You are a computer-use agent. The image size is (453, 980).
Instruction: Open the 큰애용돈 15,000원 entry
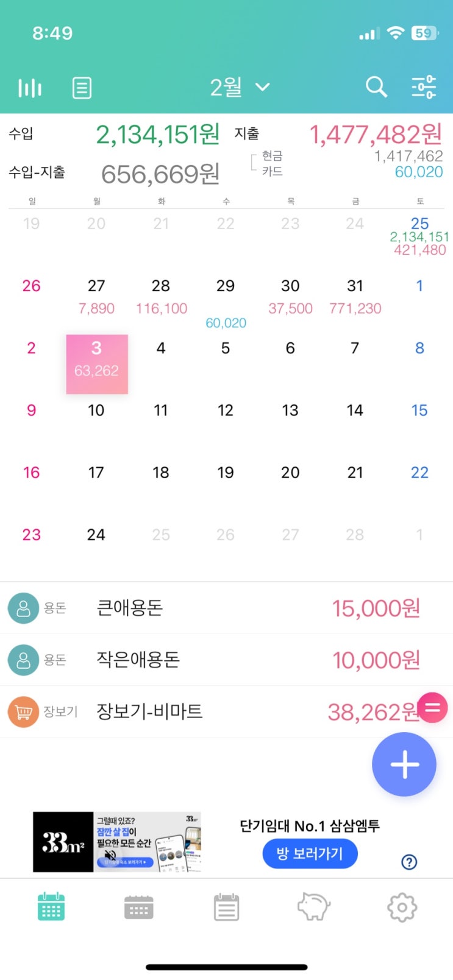point(226,608)
